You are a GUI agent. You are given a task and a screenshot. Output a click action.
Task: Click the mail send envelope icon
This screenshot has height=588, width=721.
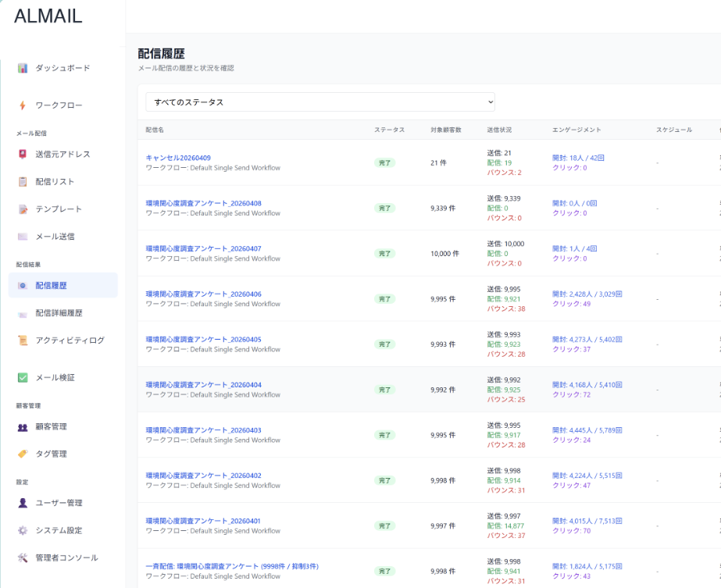tap(23, 237)
